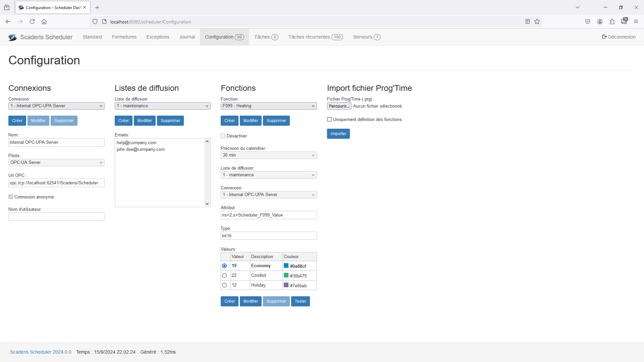Check Uniquement définition des fonctions
644x362 pixels.
[x=329, y=119]
